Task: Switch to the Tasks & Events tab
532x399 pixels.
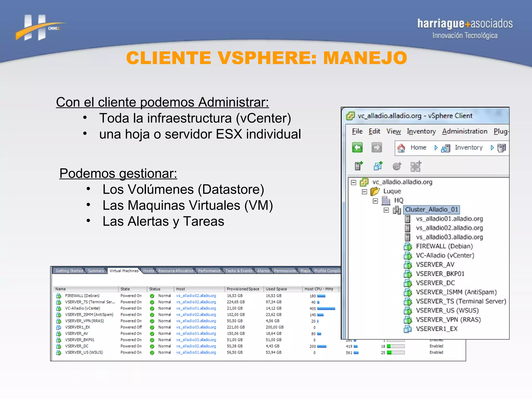Action: (x=239, y=271)
